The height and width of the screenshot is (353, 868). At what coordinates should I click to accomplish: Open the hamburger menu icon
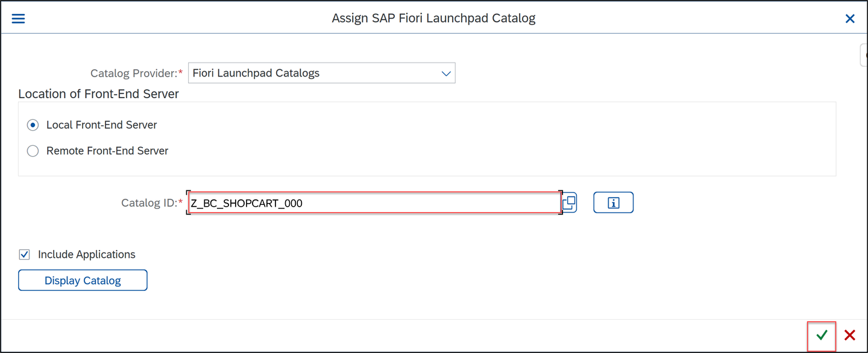pyautogui.click(x=19, y=19)
